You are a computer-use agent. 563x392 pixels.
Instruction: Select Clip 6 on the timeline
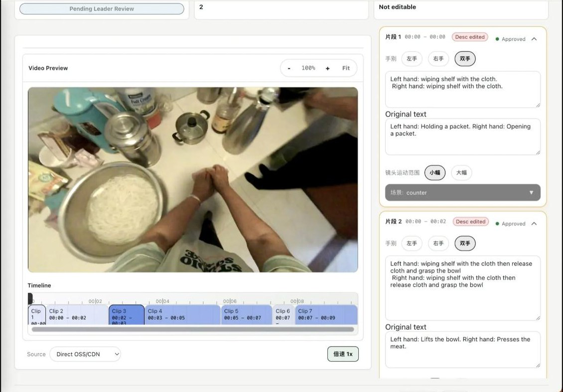click(x=283, y=315)
